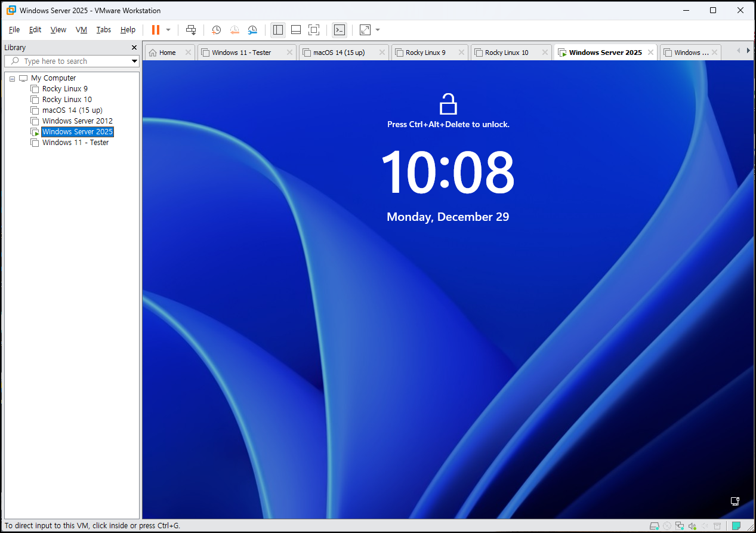Toggle the thumbnail bar view

[296, 30]
